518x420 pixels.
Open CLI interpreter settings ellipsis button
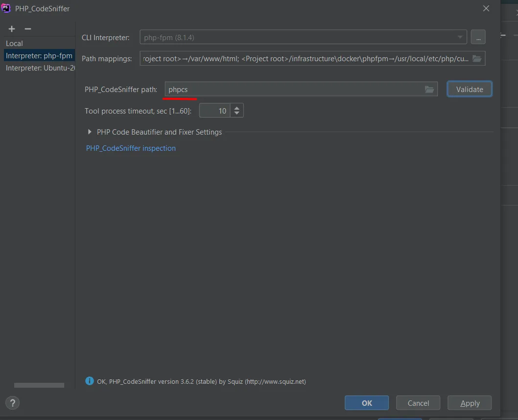[478, 37]
